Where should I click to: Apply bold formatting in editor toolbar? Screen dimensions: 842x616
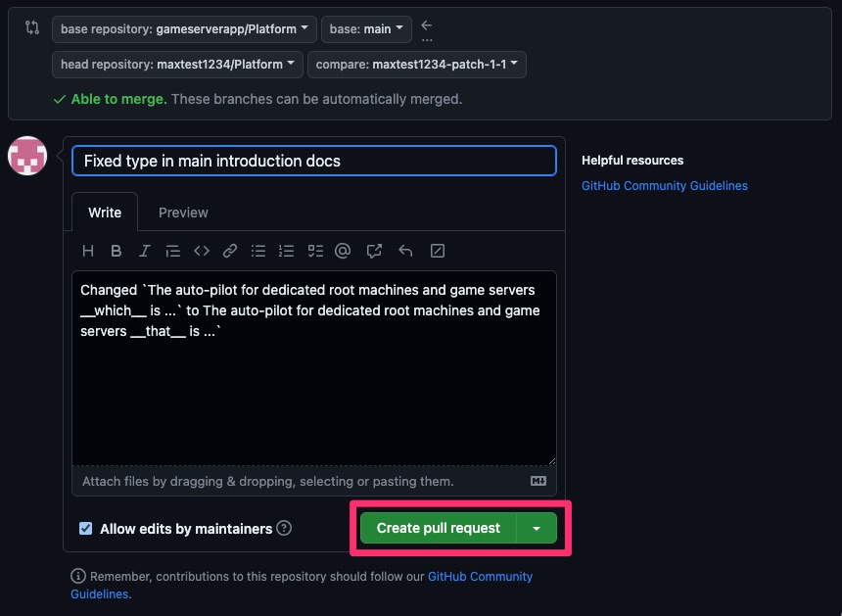point(116,251)
